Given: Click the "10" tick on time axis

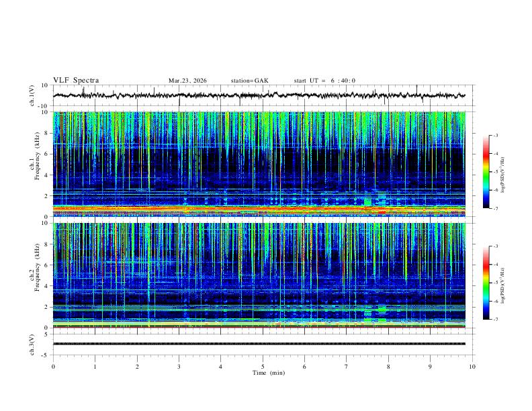Looking at the screenshot, I should (472, 367).
